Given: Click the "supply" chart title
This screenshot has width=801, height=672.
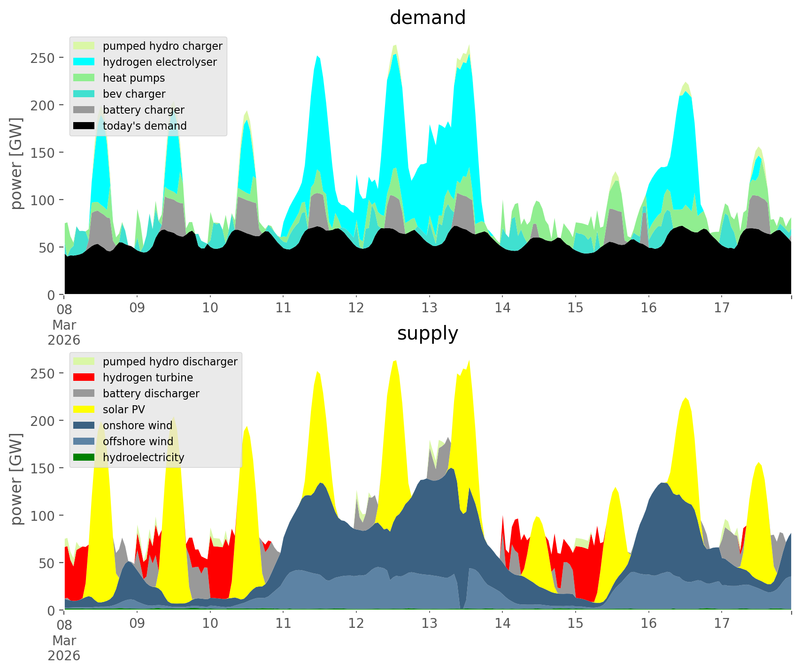Looking at the screenshot, I should point(427,333).
